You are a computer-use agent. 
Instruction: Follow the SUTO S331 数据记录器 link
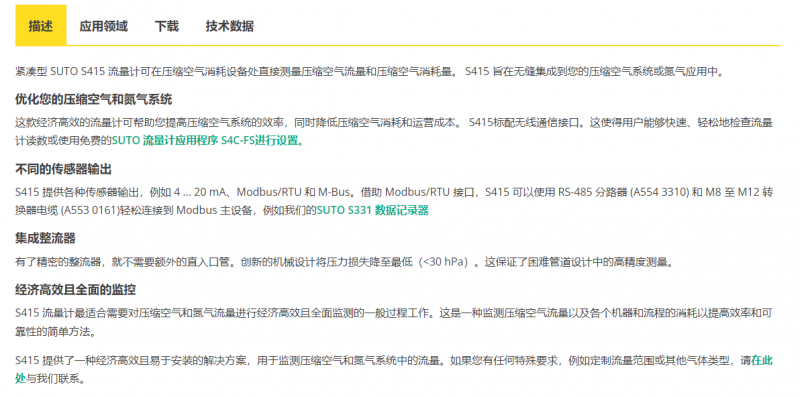tap(373, 210)
